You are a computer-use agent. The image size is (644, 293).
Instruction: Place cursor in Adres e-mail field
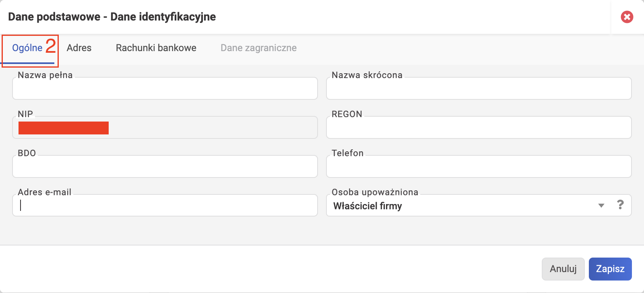pyautogui.click(x=165, y=206)
